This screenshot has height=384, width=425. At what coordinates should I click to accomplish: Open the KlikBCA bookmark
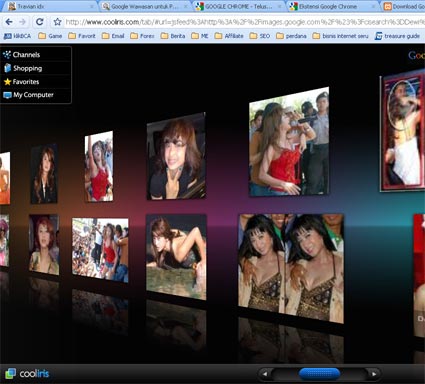(x=17, y=36)
